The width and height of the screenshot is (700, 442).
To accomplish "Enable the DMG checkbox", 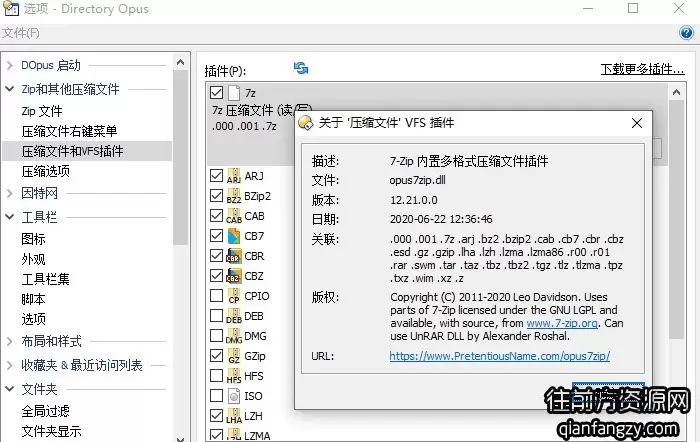I will tap(217, 335).
